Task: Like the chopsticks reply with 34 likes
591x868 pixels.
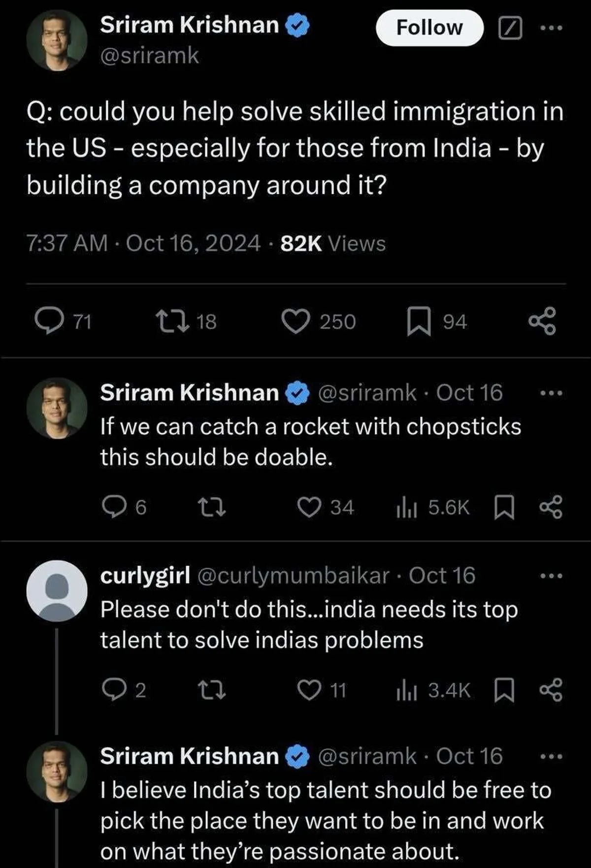Action: [x=310, y=508]
